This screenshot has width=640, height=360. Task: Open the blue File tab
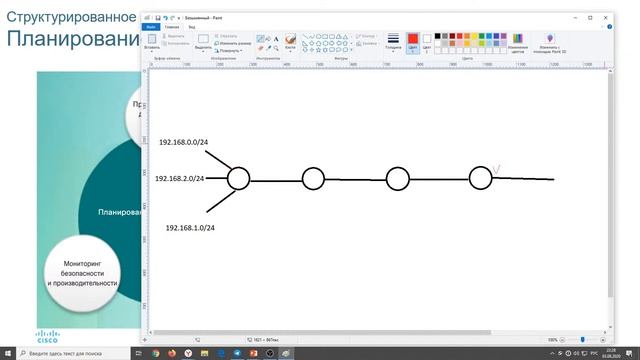click(x=151, y=27)
